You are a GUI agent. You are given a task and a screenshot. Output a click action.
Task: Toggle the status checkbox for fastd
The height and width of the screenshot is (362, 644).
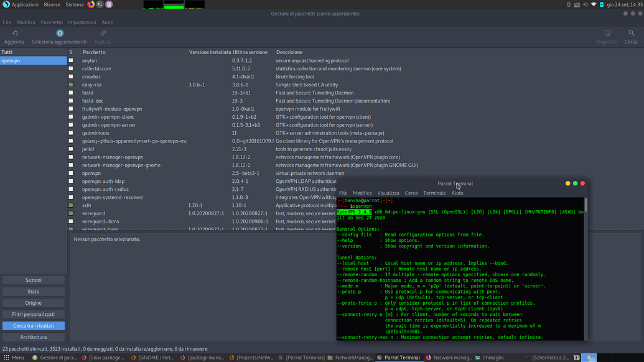71,93
